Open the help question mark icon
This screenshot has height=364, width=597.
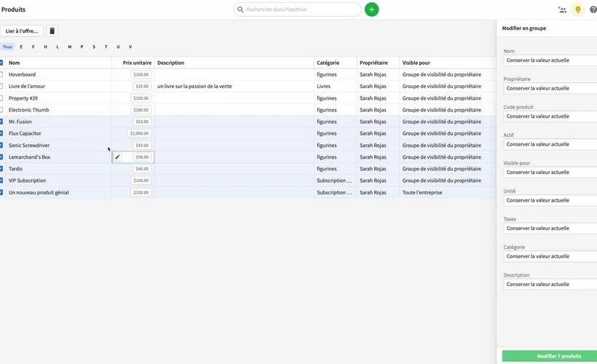coord(593,9)
